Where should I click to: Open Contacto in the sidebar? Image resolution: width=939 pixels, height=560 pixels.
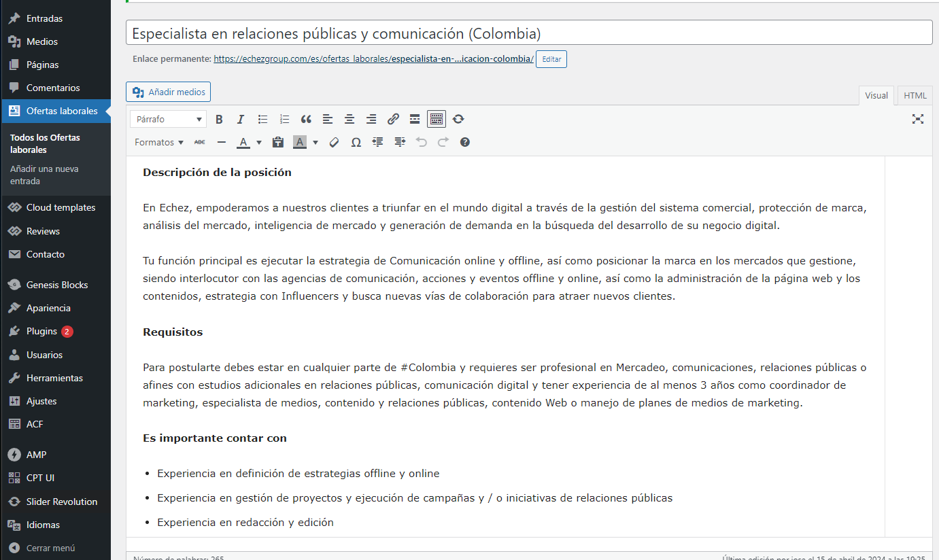click(55, 254)
